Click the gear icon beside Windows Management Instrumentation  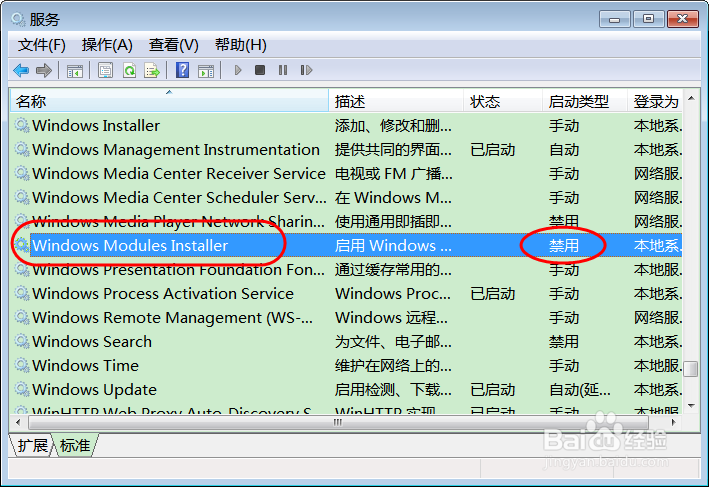tap(21, 149)
